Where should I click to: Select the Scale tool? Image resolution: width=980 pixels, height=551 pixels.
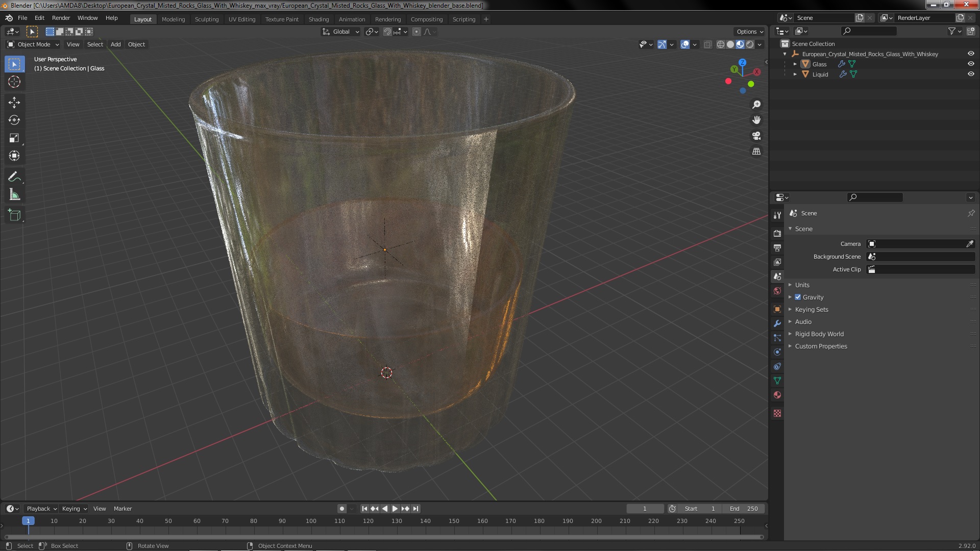tap(14, 138)
